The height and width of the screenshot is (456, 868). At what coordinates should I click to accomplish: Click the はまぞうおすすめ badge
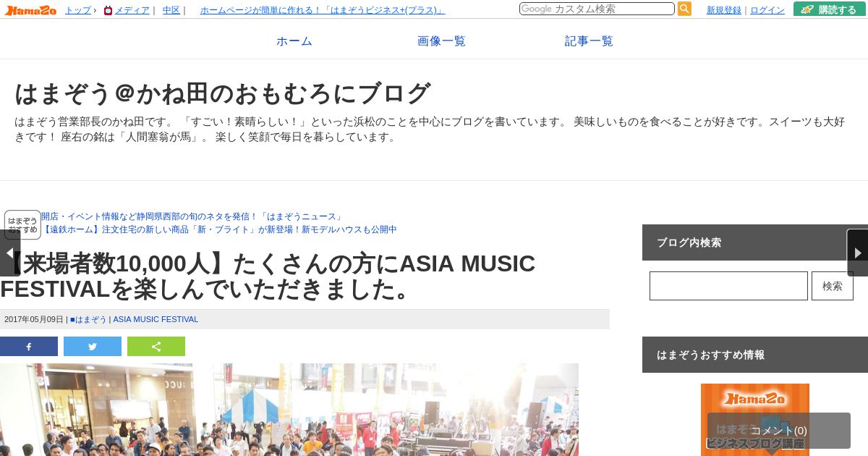(22, 225)
